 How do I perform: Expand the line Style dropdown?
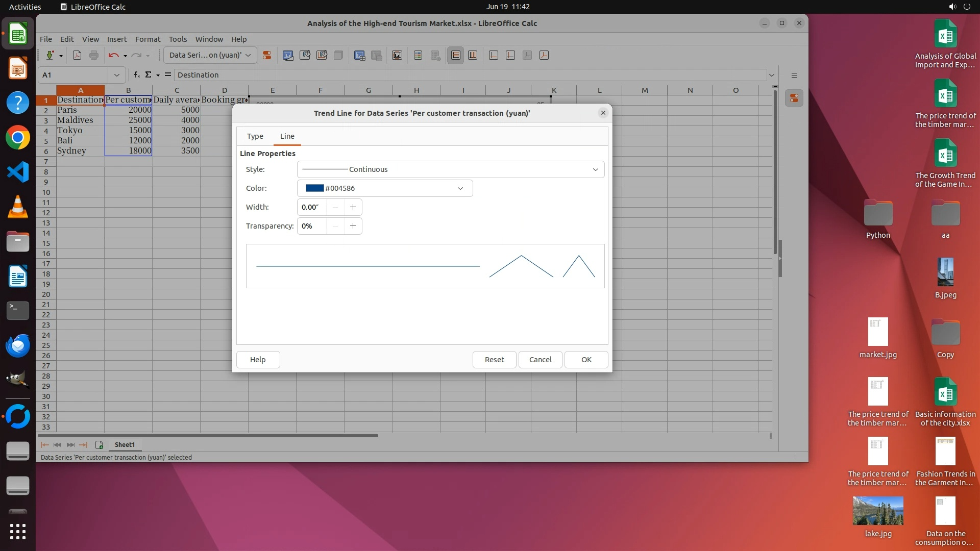pyautogui.click(x=595, y=169)
